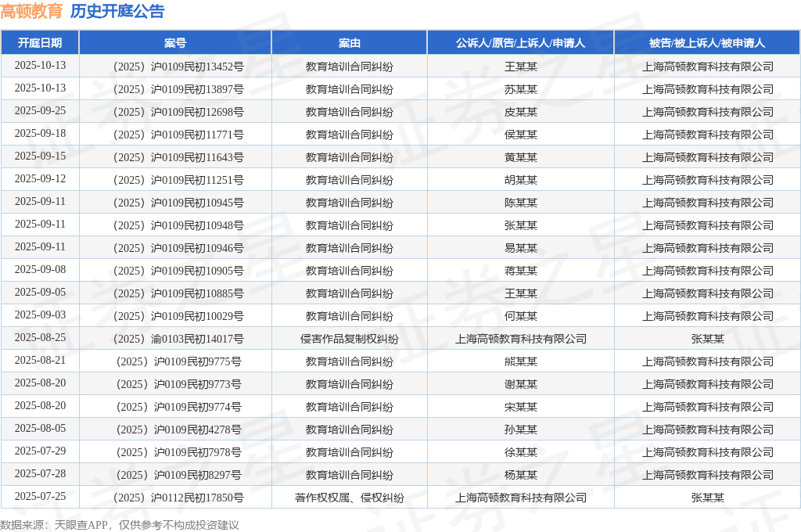Click the date 2025-09-12
Viewport: 801px width, 532px height.
click(41, 179)
